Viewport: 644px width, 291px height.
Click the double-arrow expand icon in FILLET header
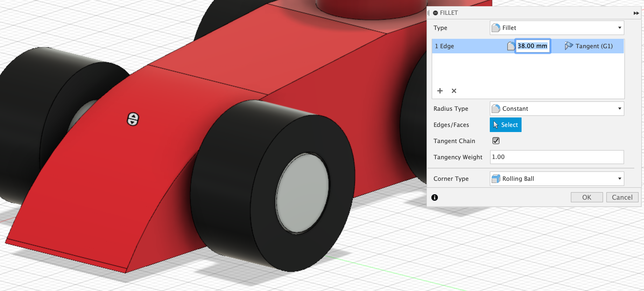point(636,13)
